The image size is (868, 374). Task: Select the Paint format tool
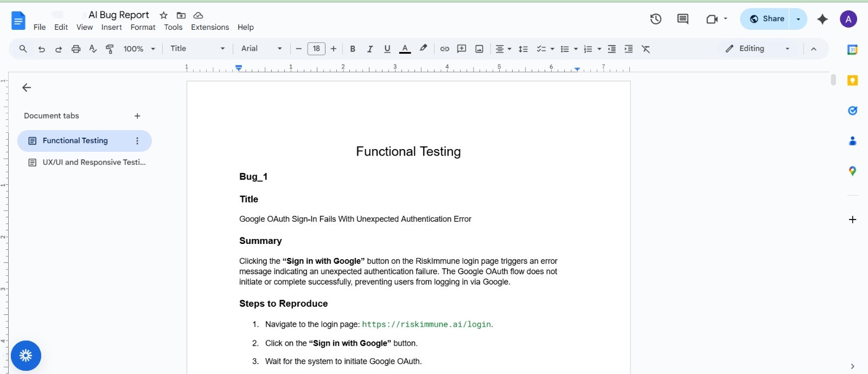pyautogui.click(x=110, y=49)
